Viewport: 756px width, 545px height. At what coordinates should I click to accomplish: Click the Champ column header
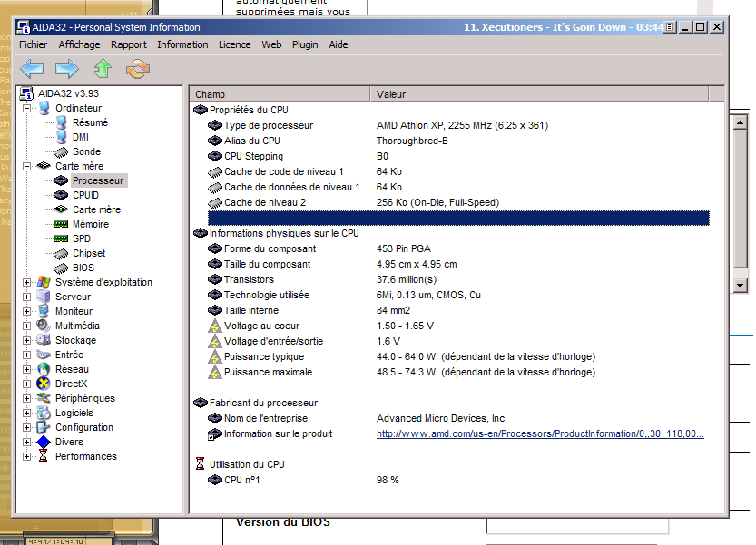point(280,94)
